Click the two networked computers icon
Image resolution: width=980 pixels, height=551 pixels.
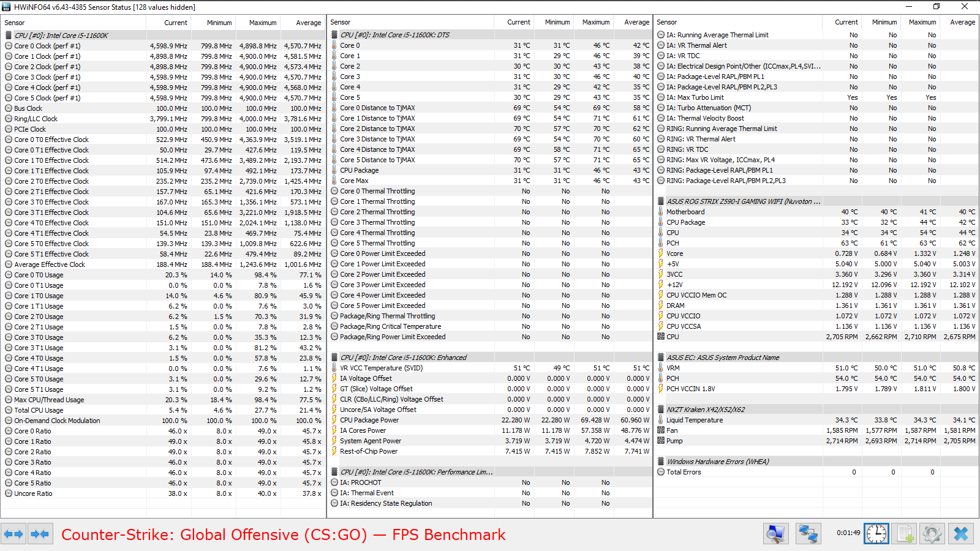pos(808,534)
